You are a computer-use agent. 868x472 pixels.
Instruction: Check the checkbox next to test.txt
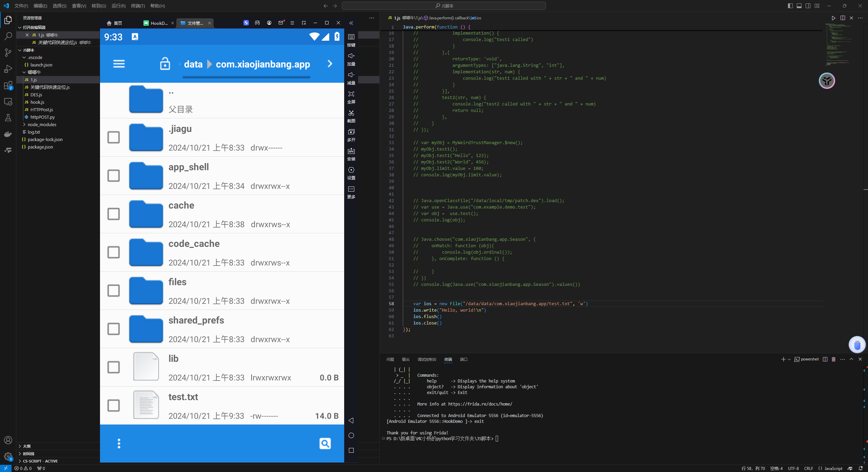(113, 405)
